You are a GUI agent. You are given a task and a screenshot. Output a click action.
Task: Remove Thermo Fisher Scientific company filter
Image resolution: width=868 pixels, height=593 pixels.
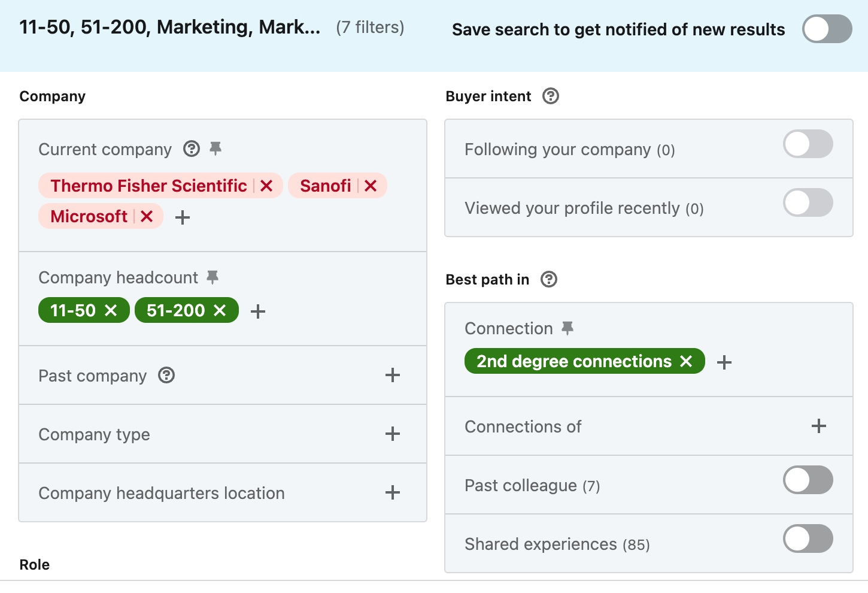point(266,186)
